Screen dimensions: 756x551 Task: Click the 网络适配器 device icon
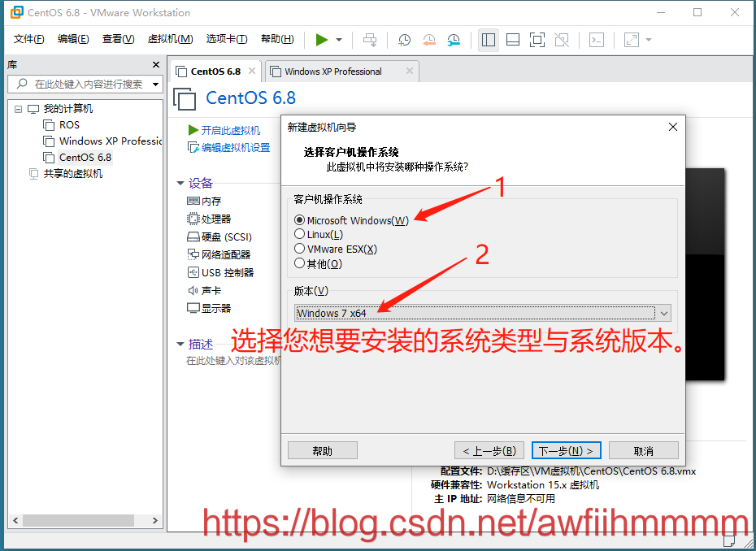coord(193,254)
